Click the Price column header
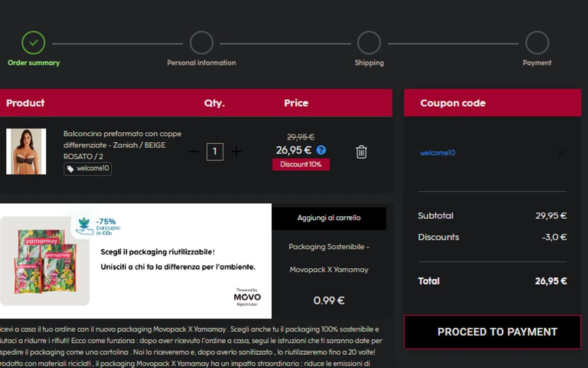The width and height of the screenshot is (588, 368). 296,103
